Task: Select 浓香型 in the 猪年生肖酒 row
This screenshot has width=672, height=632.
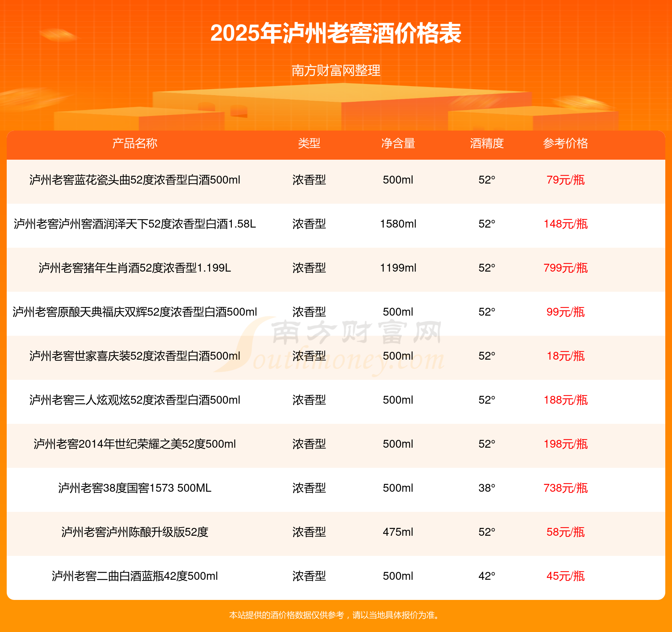Action: (309, 268)
